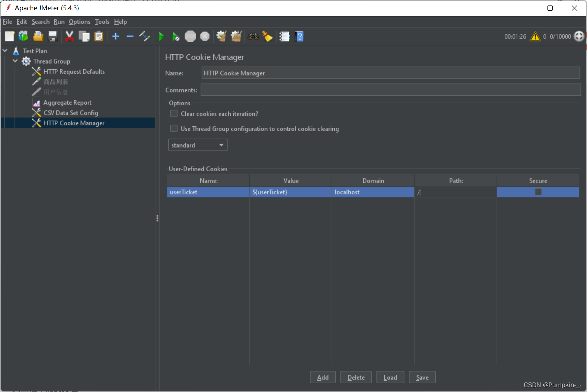This screenshot has width=587, height=392.
Task: Click the Toggle enable/disable icon
Action: click(144, 36)
